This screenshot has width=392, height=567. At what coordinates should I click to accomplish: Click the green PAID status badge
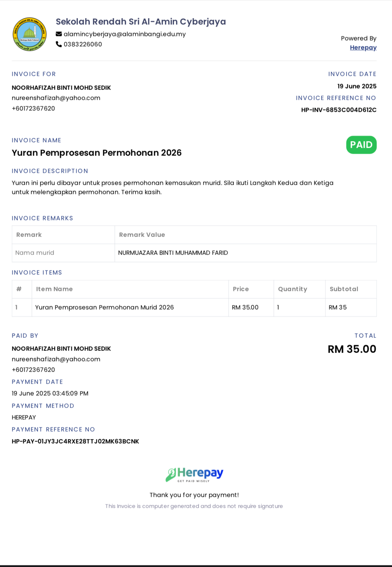tap(361, 145)
